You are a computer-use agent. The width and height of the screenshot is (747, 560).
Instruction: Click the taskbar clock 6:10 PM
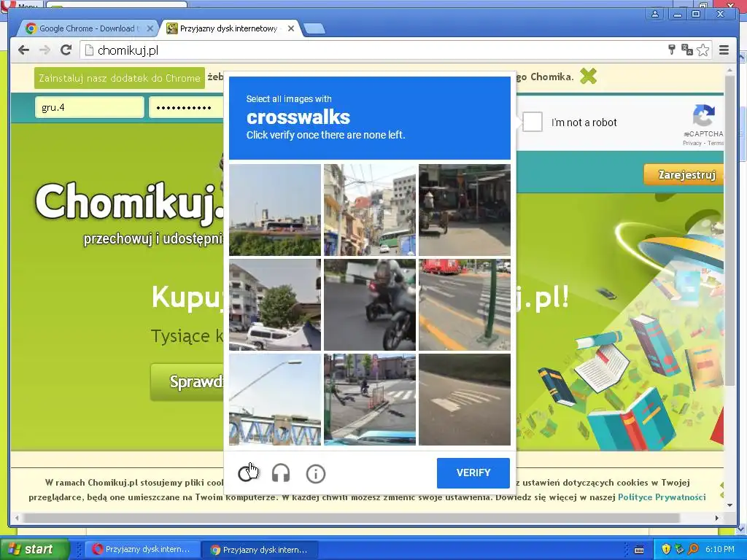tap(720, 549)
